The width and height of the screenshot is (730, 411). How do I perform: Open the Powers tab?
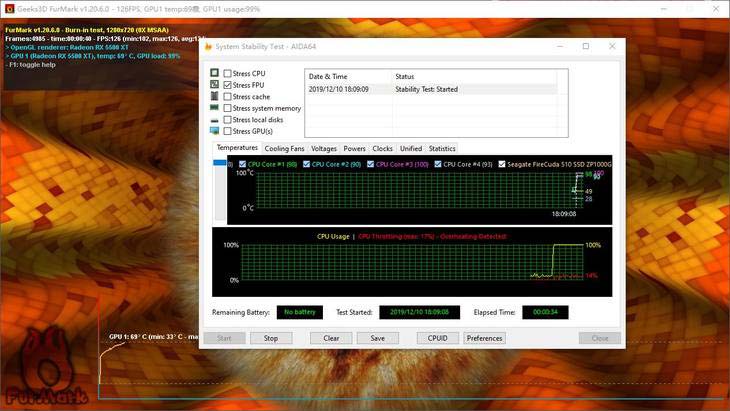pos(354,148)
